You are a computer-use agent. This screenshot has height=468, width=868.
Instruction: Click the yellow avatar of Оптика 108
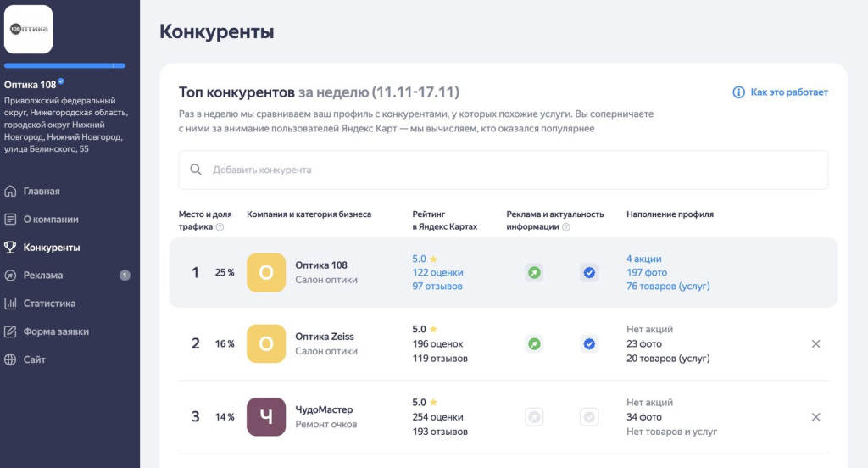coord(266,272)
